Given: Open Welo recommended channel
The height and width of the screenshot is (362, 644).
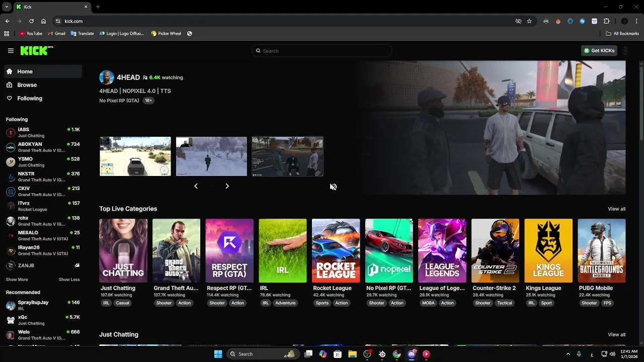Looking at the screenshot, I should click(43, 335).
